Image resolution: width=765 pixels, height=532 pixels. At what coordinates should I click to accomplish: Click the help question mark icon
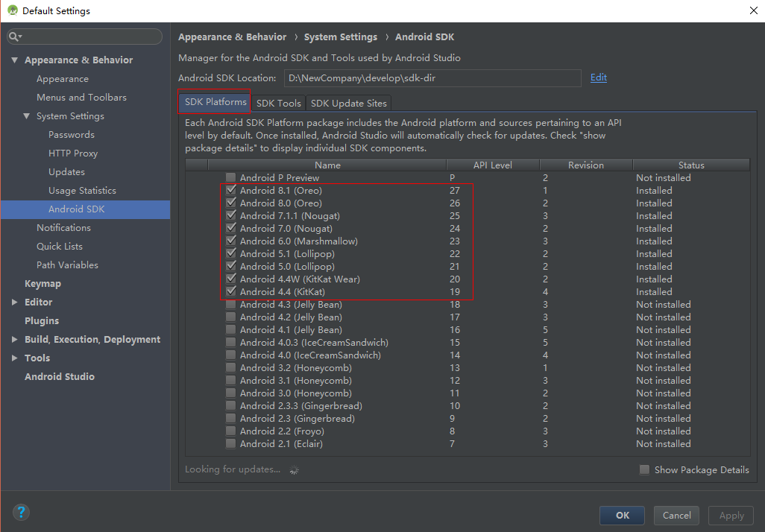[x=20, y=513]
